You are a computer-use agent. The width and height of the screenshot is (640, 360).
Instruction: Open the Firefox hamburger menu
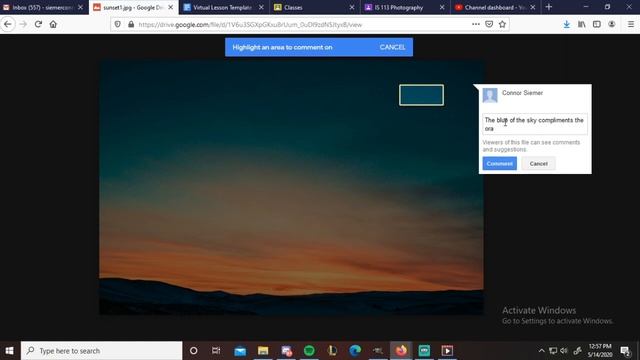pos(631,24)
